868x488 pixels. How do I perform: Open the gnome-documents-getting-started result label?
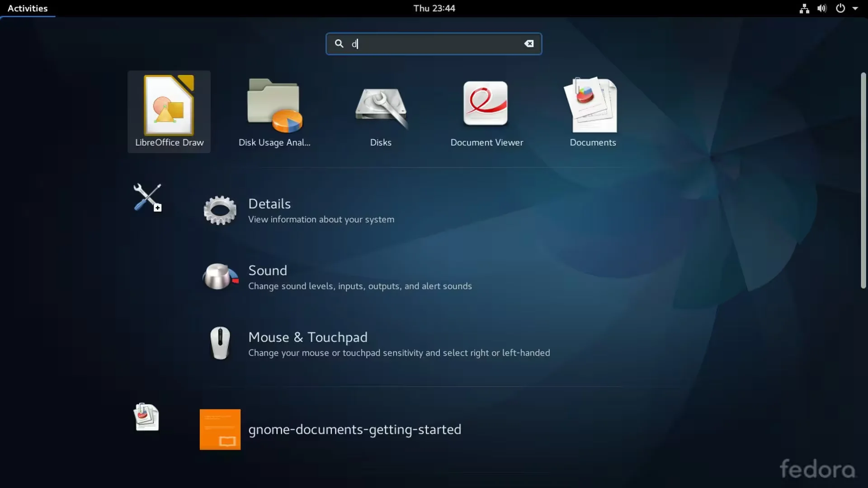pos(354,429)
